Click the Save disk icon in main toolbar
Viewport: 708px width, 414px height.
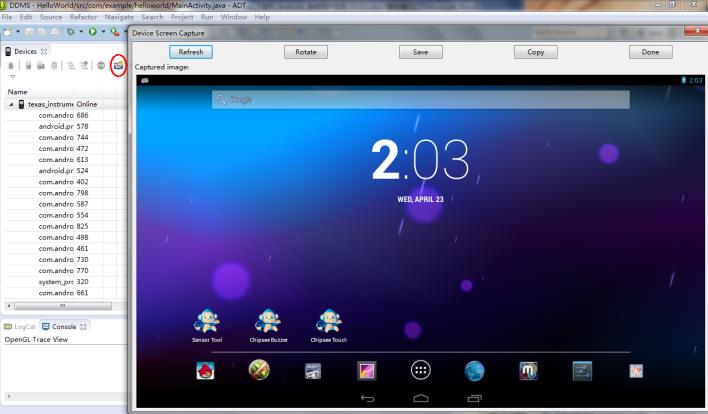[x=28, y=32]
